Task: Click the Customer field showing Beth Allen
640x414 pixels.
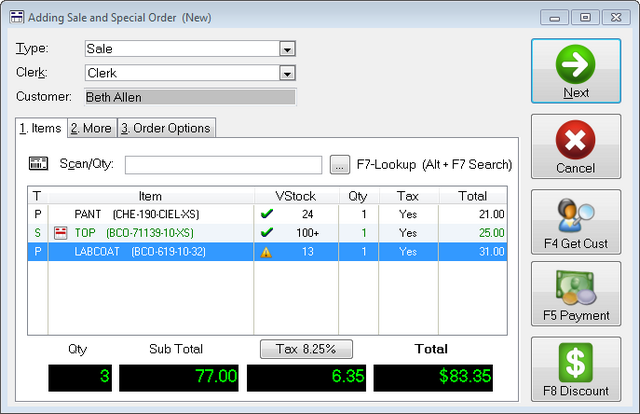Action: pyautogui.click(x=190, y=97)
